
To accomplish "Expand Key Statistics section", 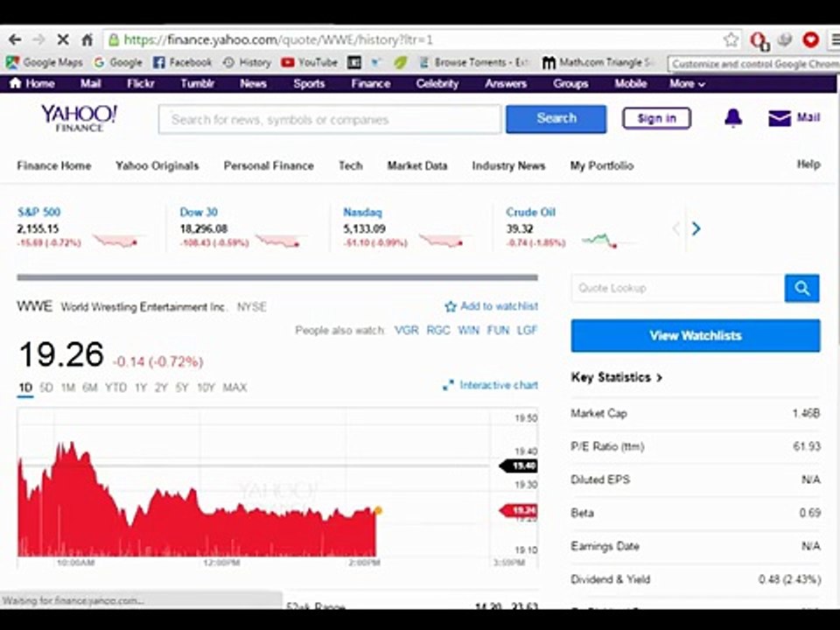I will [x=617, y=377].
